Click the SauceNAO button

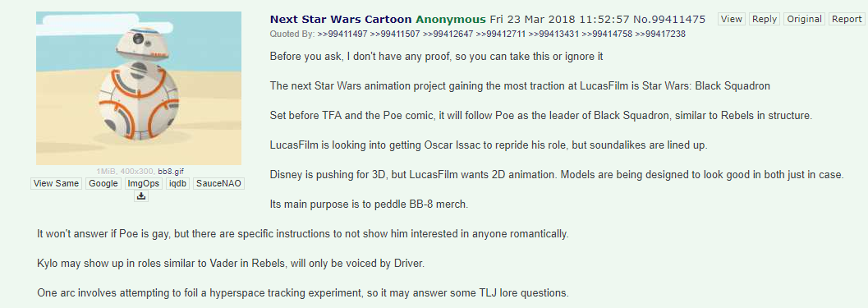coord(218,183)
